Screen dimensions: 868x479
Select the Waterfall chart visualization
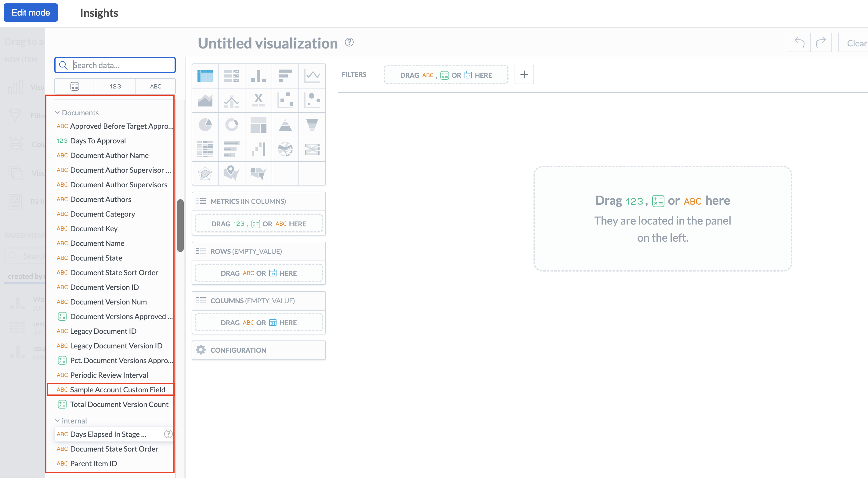[259, 149]
